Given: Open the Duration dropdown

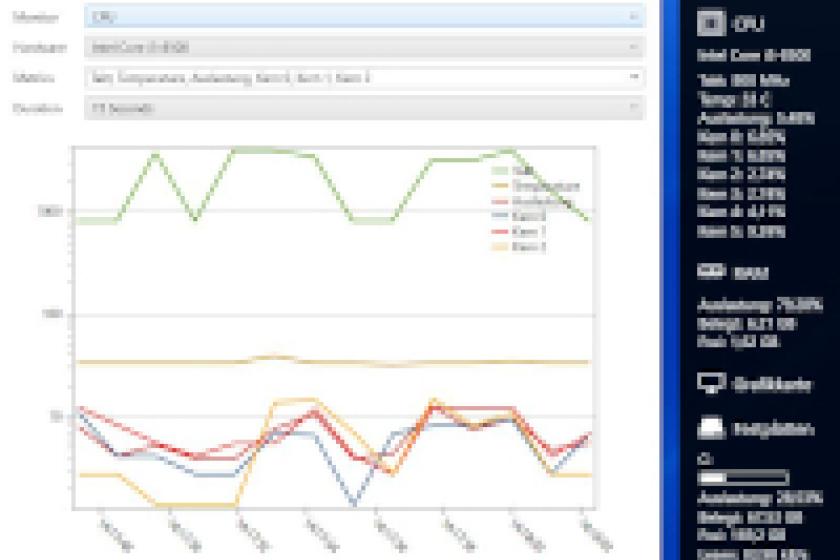Looking at the screenshot, I should click(364, 108).
